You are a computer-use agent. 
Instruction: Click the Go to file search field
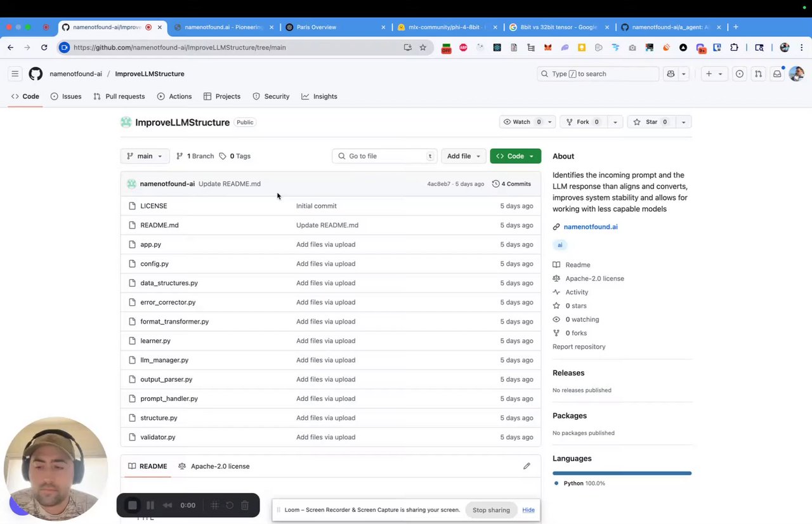385,156
